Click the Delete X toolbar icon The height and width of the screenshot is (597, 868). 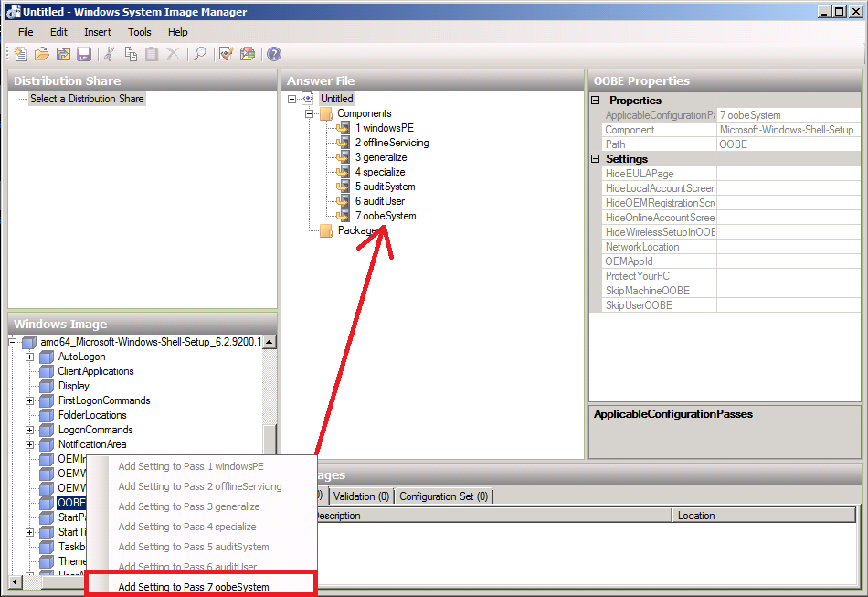pyautogui.click(x=174, y=54)
